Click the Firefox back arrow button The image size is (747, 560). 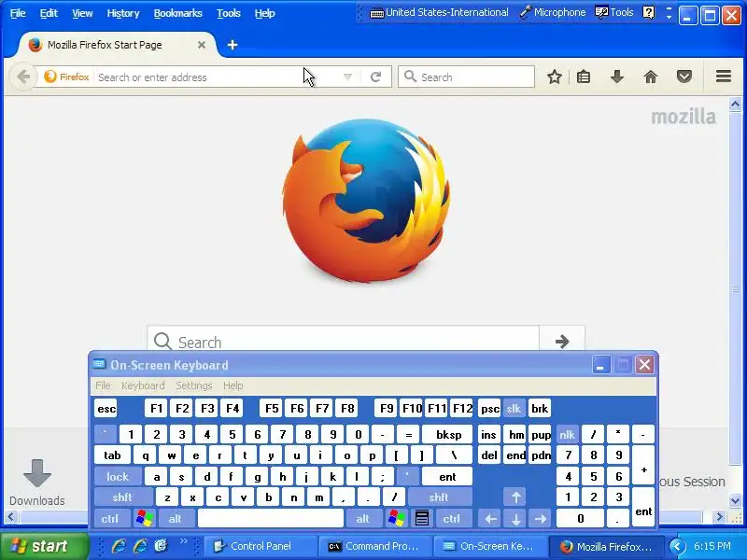[x=22, y=77]
